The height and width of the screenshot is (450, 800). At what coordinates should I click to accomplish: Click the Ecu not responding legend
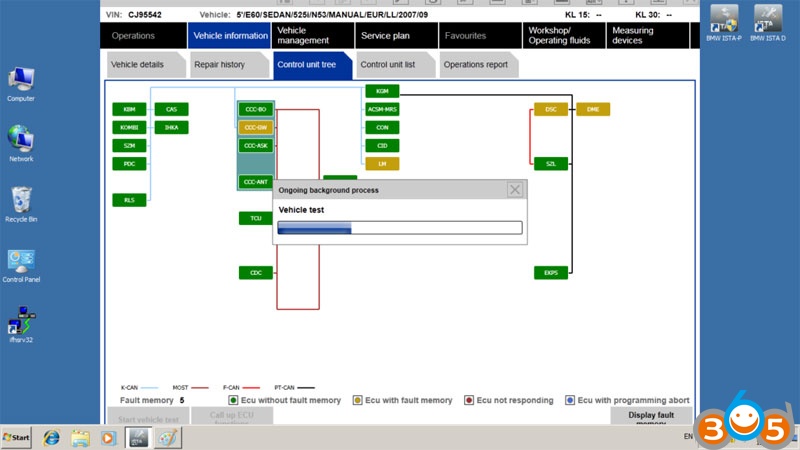(509, 401)
